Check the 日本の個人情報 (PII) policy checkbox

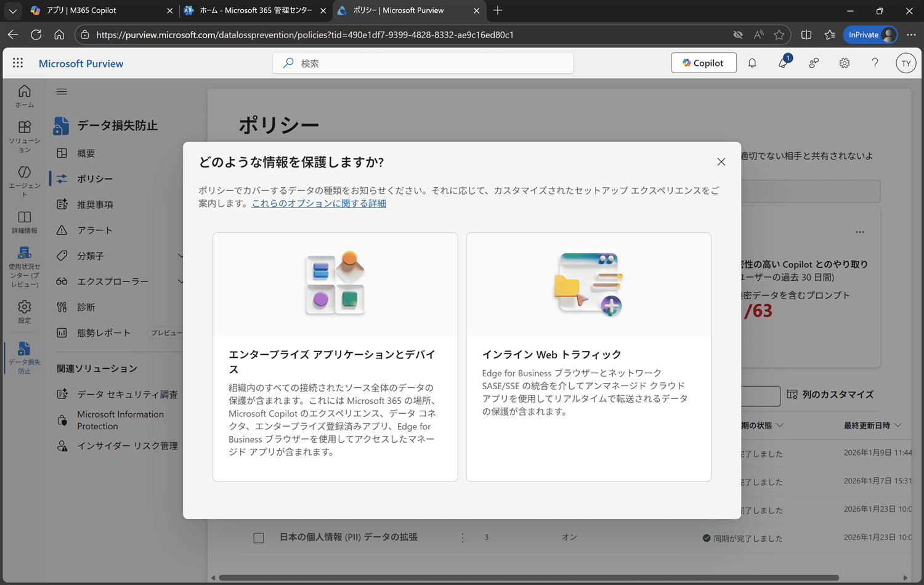tap(259, 538)
